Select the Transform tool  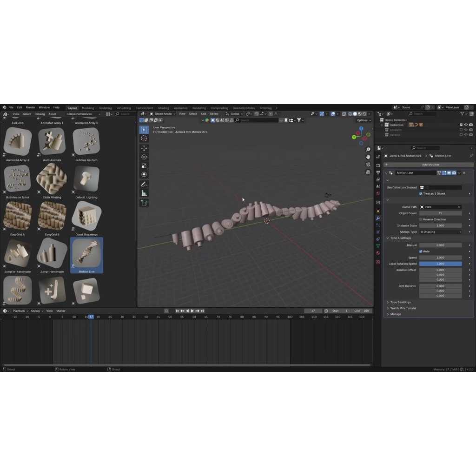144,175
